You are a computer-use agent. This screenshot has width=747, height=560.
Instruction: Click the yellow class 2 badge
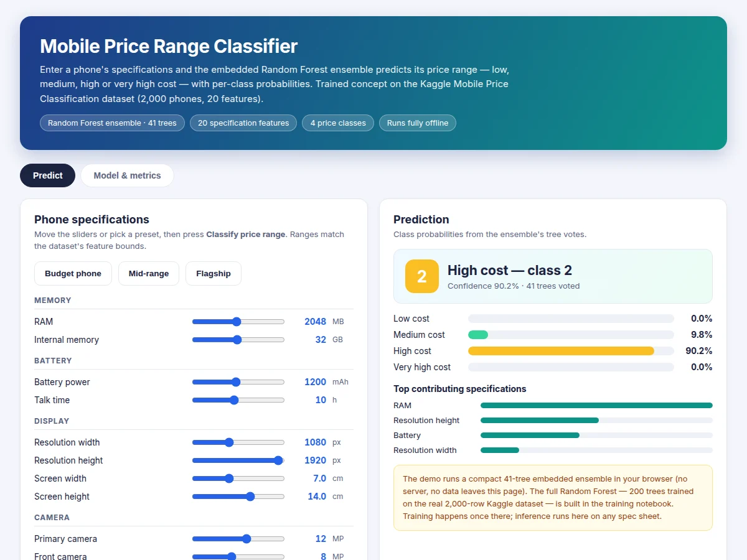click(x=422, y=276)
